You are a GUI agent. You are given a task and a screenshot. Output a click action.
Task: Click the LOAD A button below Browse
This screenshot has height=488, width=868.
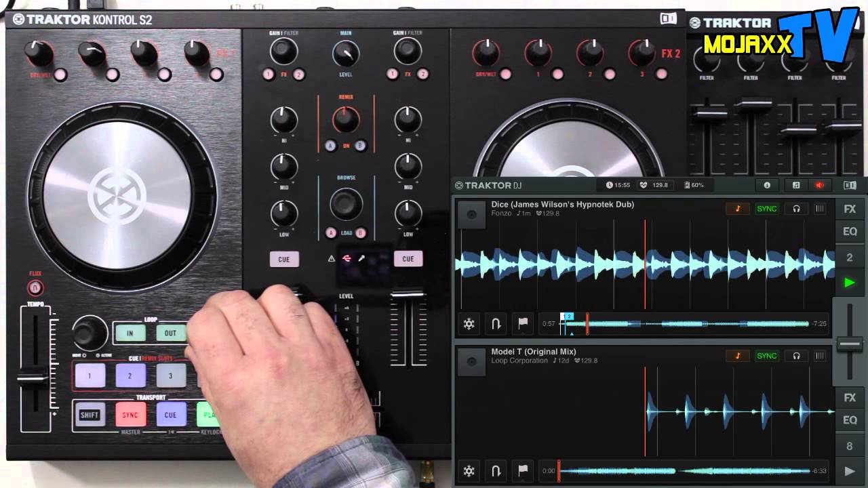pos(331,232)
